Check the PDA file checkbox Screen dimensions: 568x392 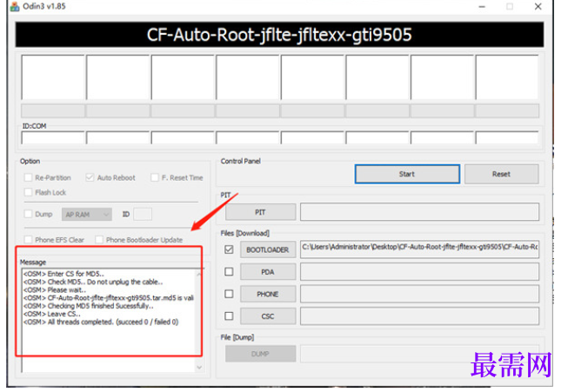(229, 272)
